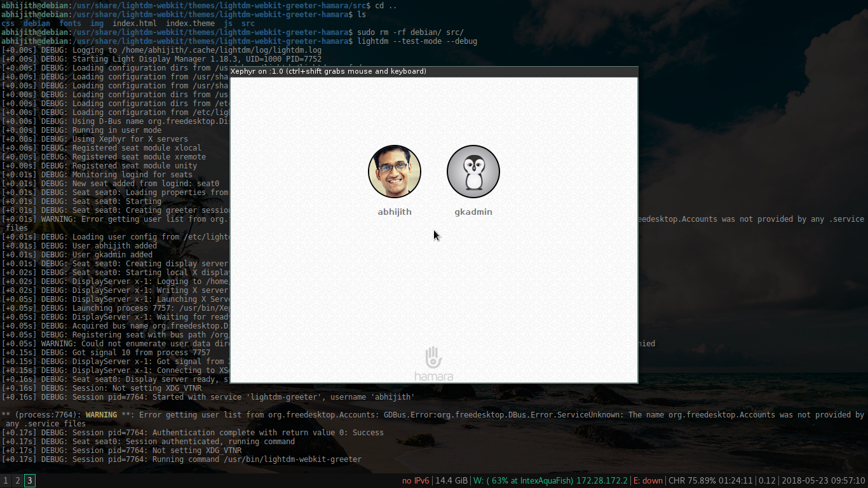Click the "E: down" ethernet status

pyautogui.click(x=648, y=481)
